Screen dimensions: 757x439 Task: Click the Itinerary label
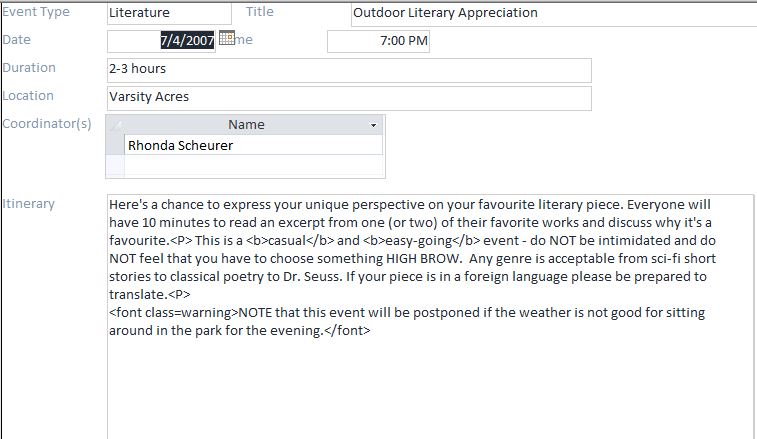29,204
